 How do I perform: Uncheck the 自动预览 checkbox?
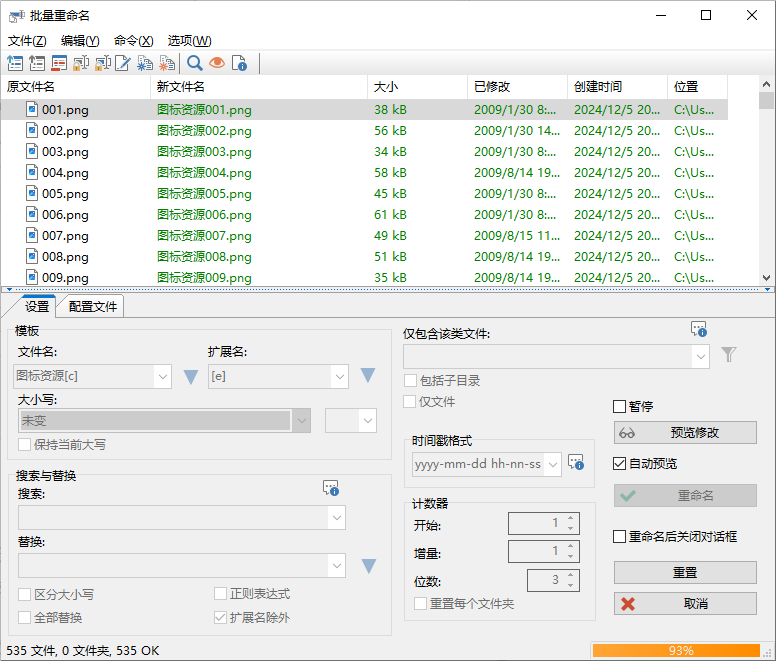click(x=620, y=464)
